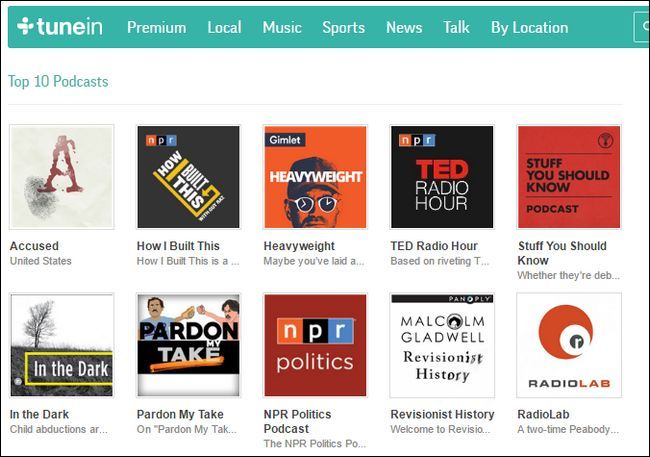Click 'How I Built This is a ...' description
This screenshot has height=457, width=650.
coord(188,261)
